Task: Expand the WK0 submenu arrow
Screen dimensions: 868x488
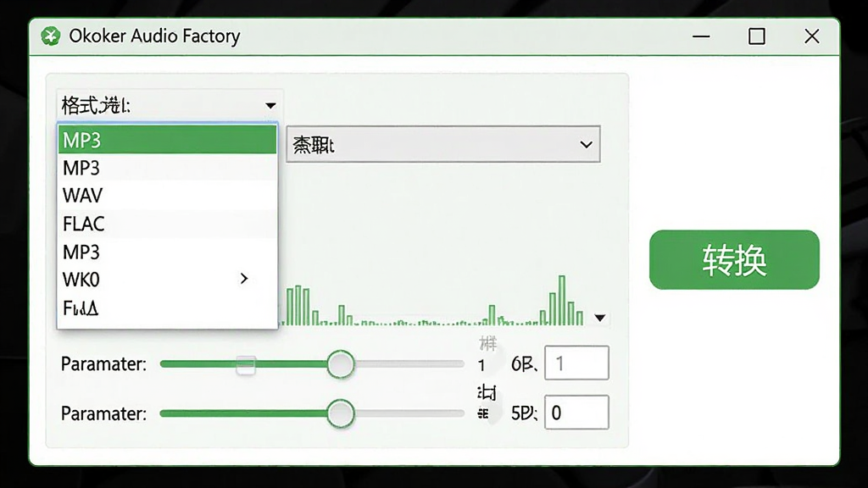Action: (x=244, y=279)
